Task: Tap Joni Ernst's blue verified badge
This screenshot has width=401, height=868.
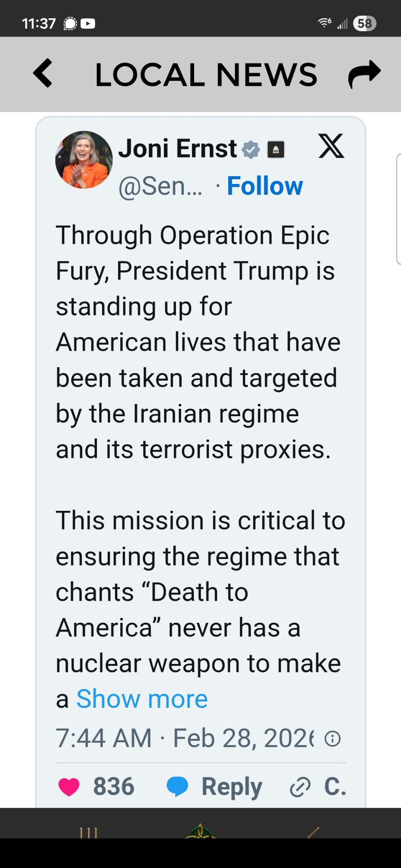Action: pyautogui.click(x=251, y=150)
